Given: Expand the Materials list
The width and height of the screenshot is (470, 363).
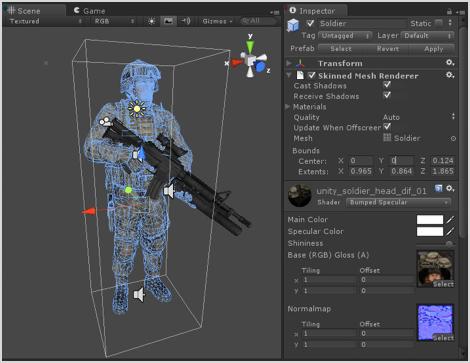Looking at the screenshot, I should (x=288, y=107).
